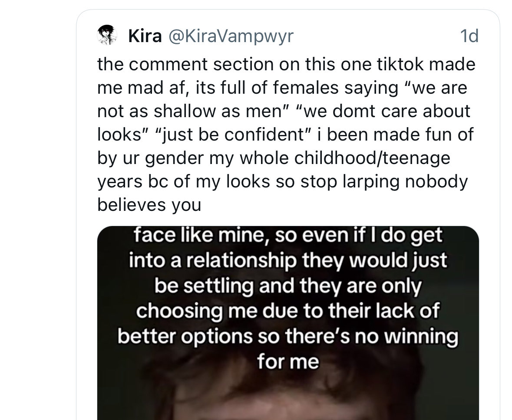Open the 1d timestamp permalink

coord(469,36)
